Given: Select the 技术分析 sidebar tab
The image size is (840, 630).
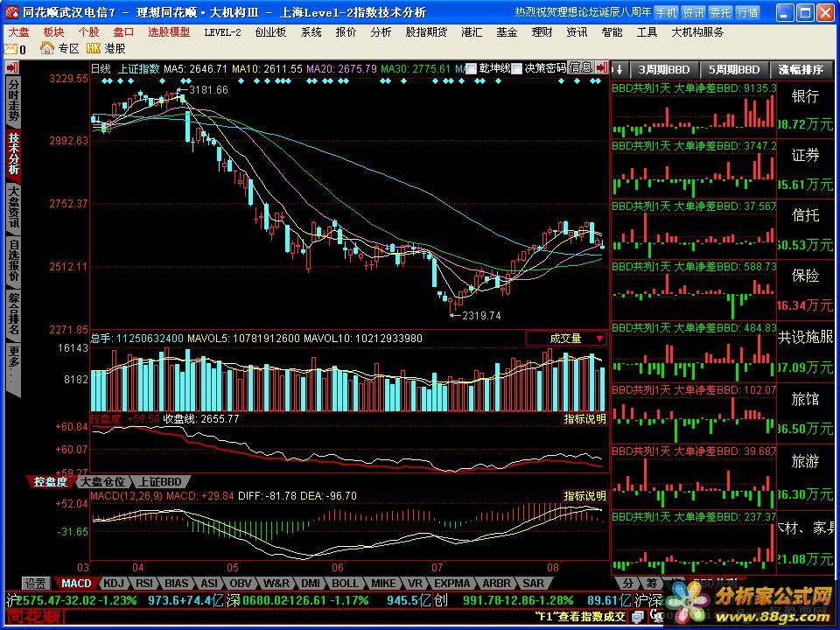Looking at the screenshot, I should pos(13,154).
